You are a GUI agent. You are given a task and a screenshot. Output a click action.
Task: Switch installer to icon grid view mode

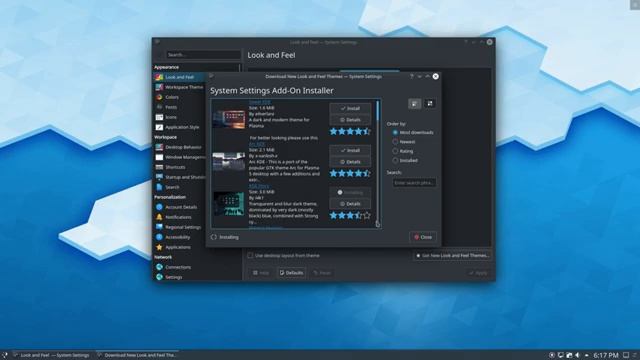click(x=430, y=104)
